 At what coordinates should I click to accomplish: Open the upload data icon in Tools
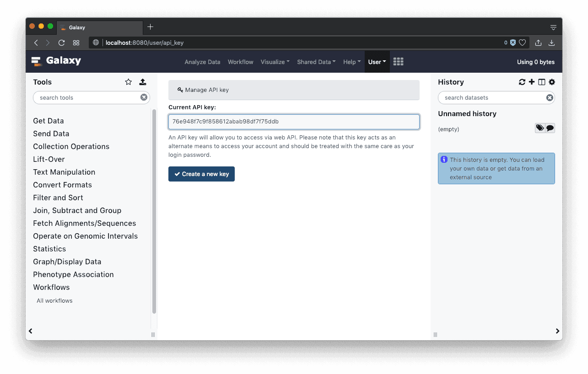pos(143,82)
